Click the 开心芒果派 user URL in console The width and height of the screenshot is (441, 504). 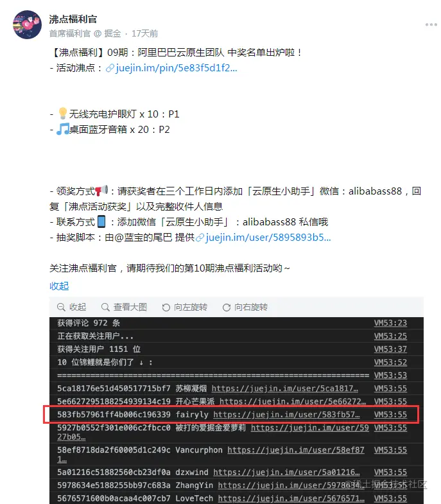[x=293, y=401]
